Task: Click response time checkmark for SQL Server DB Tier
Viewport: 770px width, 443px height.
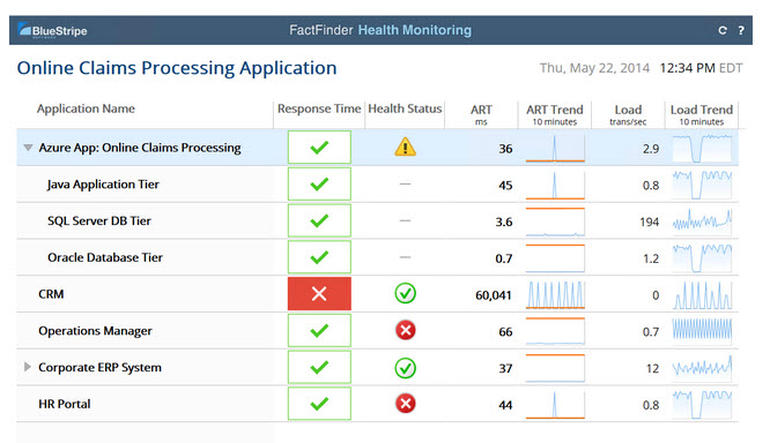Action: point(319,221)
